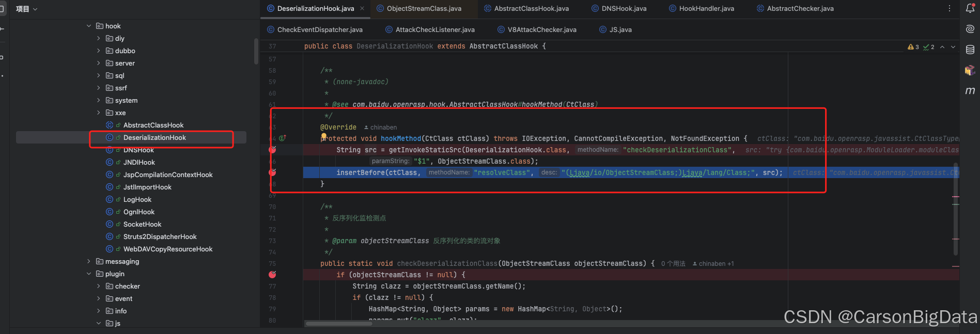Select JNDIHook class in tree
The height and width of the screenshot is (334, 980).
click(x=139, y=162)
